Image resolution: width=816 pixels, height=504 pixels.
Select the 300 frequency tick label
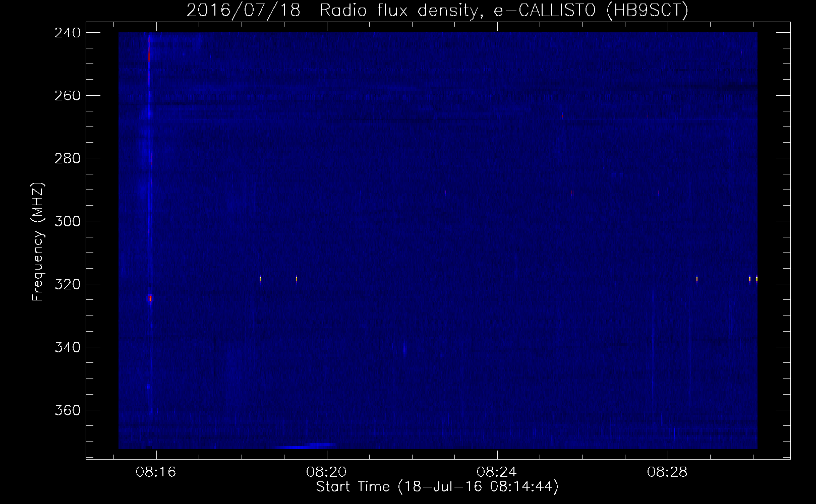point(68,222)
